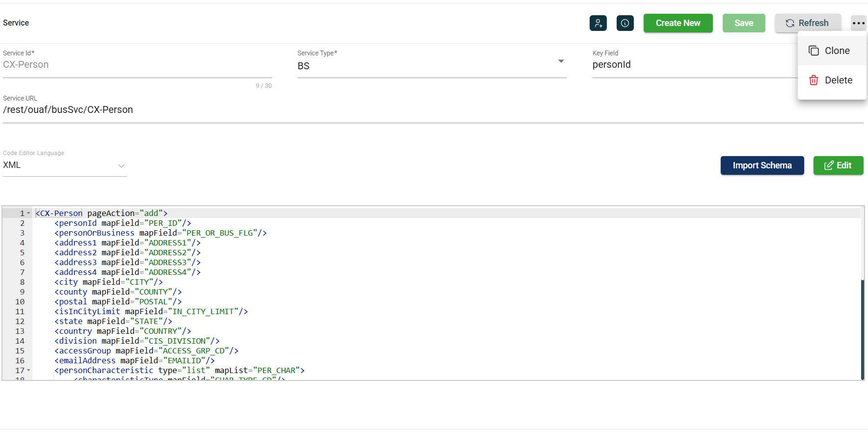Click the Save button

click(x=743, y=23)
